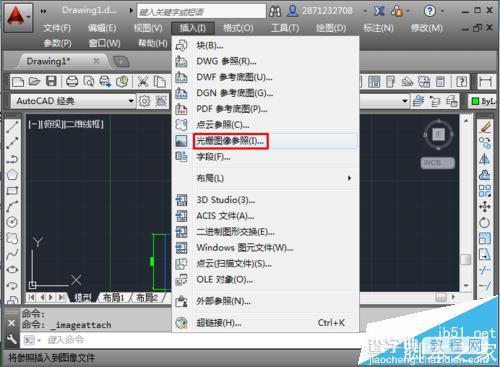Choose PDF 参考底图(P)... menu entry

pyautogui.click(x=265, y=109)
